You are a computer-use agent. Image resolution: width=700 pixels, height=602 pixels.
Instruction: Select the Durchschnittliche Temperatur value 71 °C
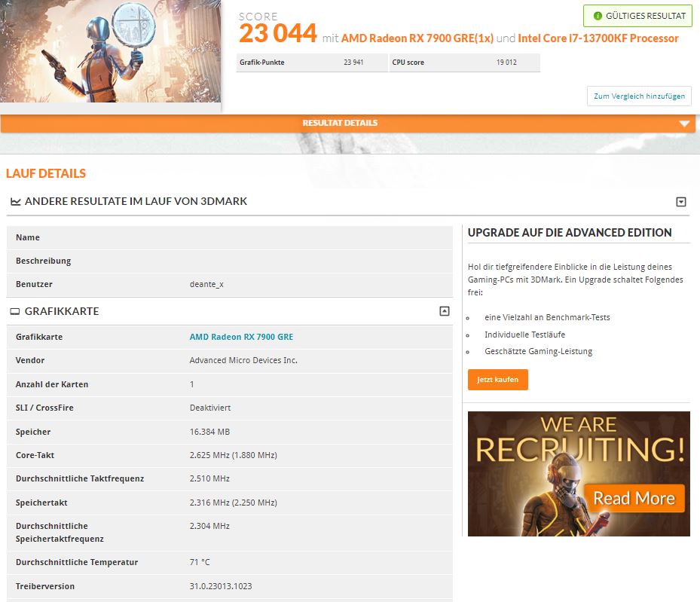(x=200, y=562)
